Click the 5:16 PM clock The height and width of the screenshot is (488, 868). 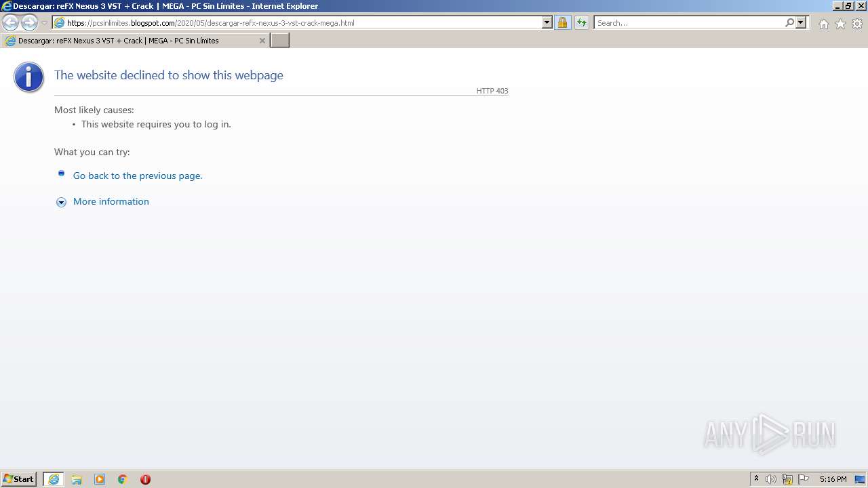pos(833,479)
